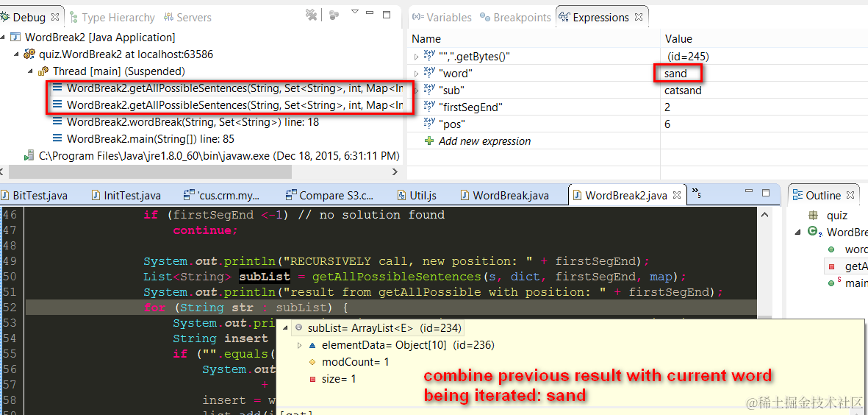This screenshot has width=868, height=415.
Task: Open the Debug view menu triangle
Action: tap(356, 12)
